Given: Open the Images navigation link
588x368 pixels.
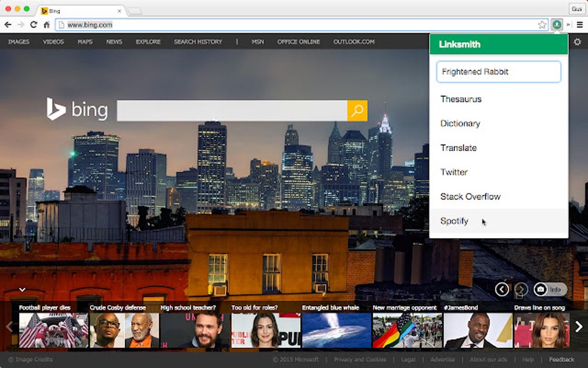Looking at the screenshot, I should coord(19,42).
